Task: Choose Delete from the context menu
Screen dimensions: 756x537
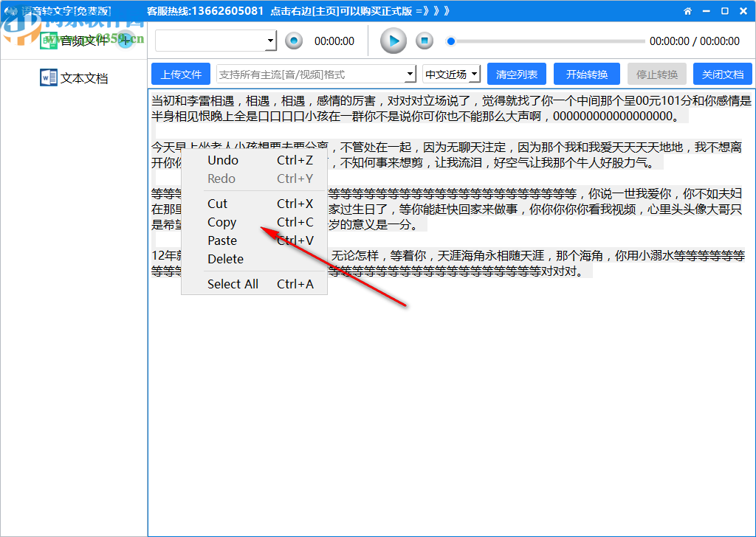Action: (x=254, y=259)
